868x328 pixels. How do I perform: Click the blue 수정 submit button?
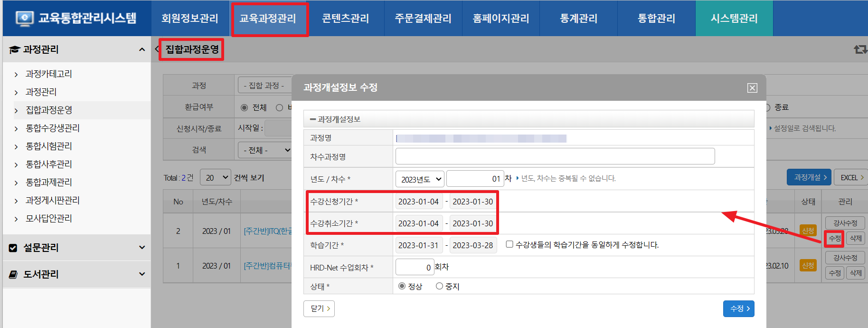point(738,309)
